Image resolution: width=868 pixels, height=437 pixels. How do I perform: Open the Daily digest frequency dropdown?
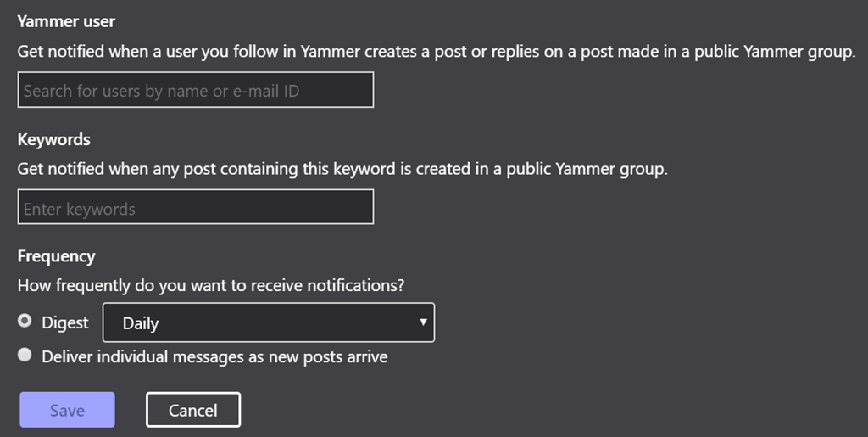coord(268,322)
